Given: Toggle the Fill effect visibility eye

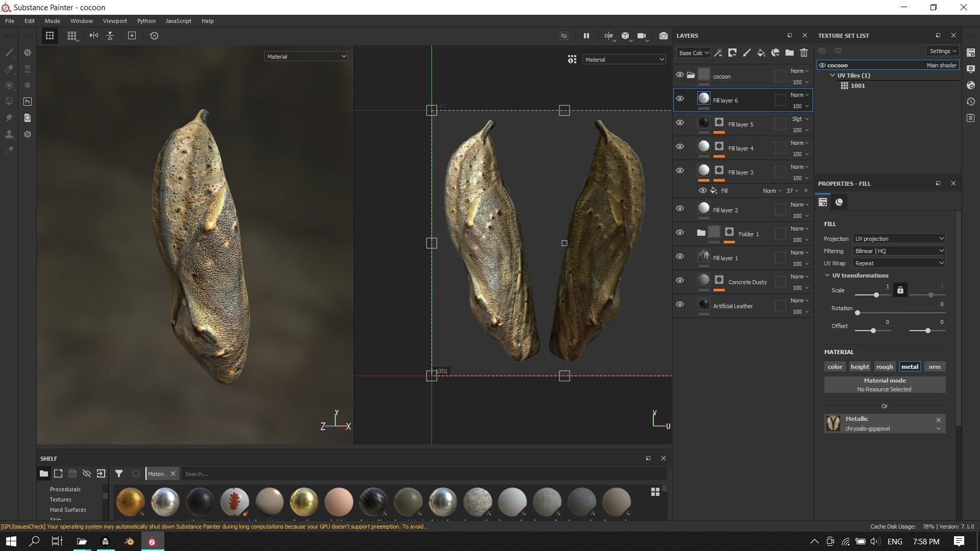Looking at the screenshot, I should tap(703, 191).
